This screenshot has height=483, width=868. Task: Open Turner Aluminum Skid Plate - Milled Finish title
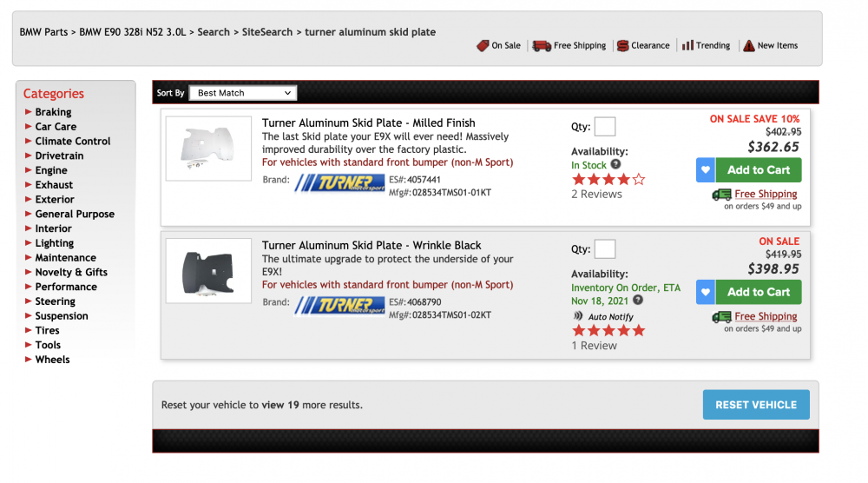[x=369, y=123]
